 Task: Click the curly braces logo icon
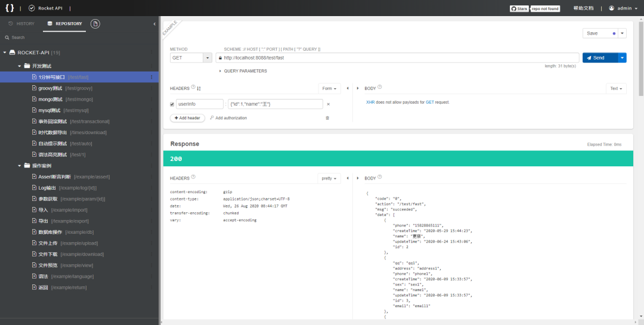pos(10,8)
